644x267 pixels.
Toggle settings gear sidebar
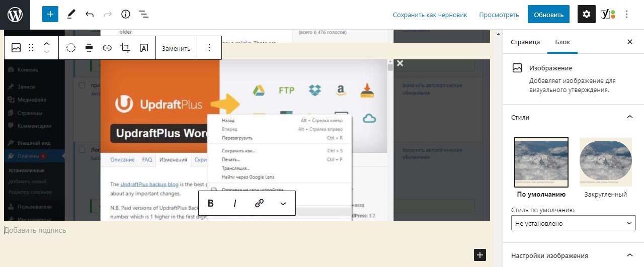tap(586, 15)
